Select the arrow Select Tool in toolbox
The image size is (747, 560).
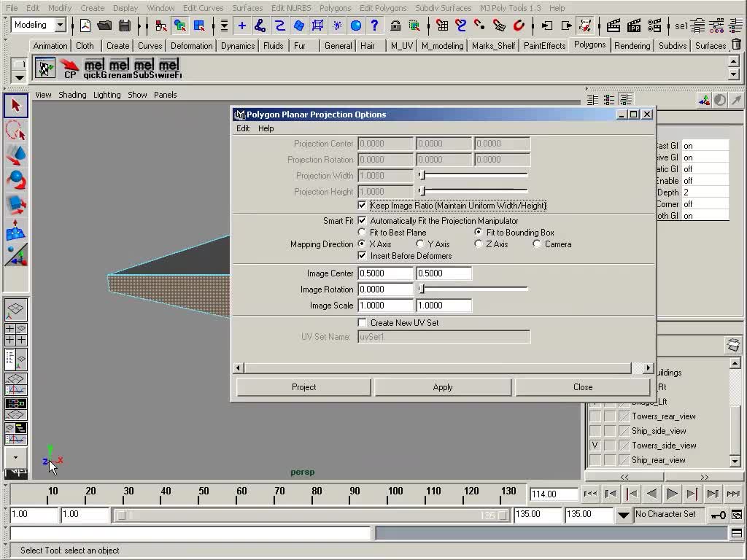point(16,106)
